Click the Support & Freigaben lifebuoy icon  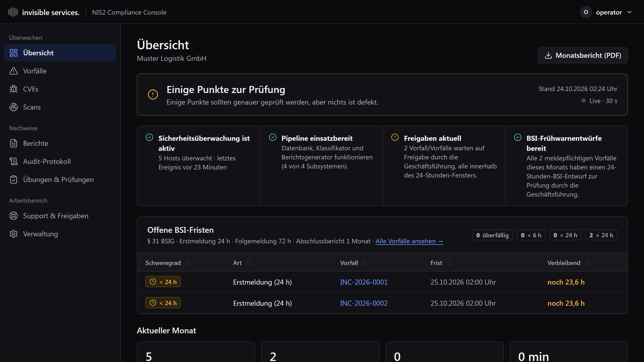(14, 216)
